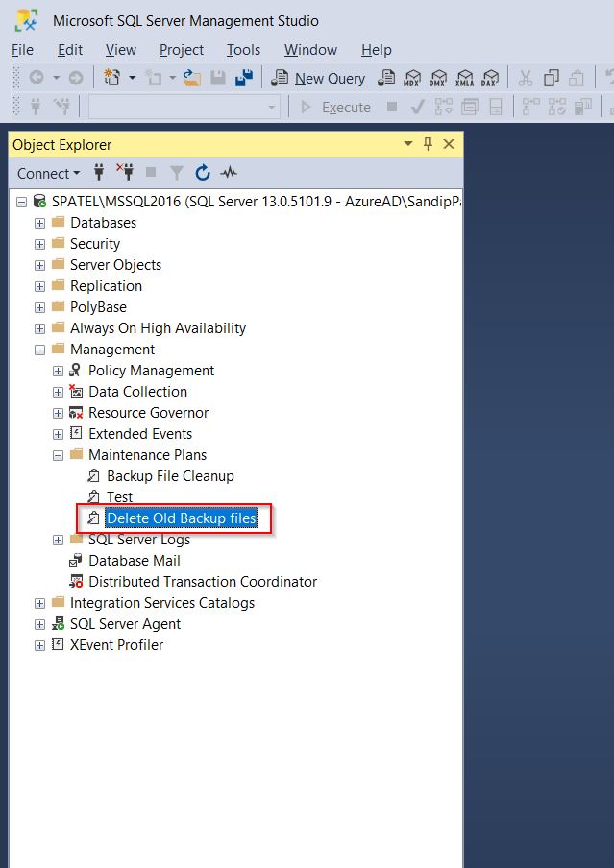Click the Distributed Transaction Coordinator icon
This screenshot has width=614, height=868.
[76, 582]
